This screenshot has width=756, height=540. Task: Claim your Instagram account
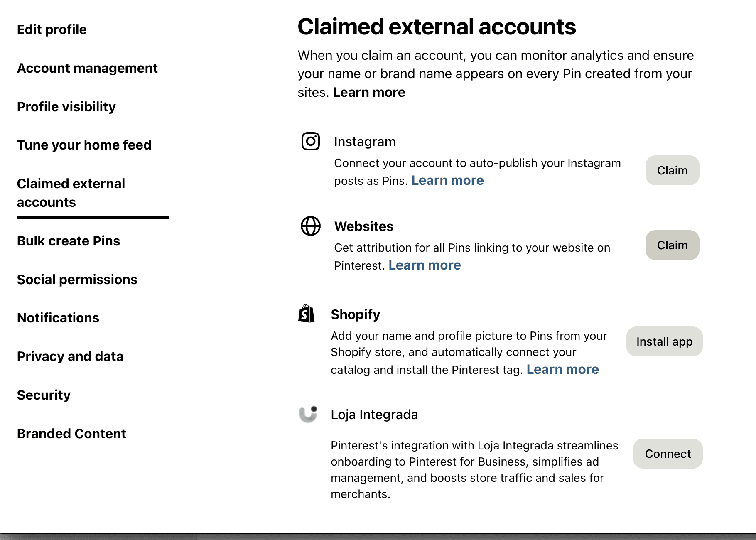click(x=672, y=170)
